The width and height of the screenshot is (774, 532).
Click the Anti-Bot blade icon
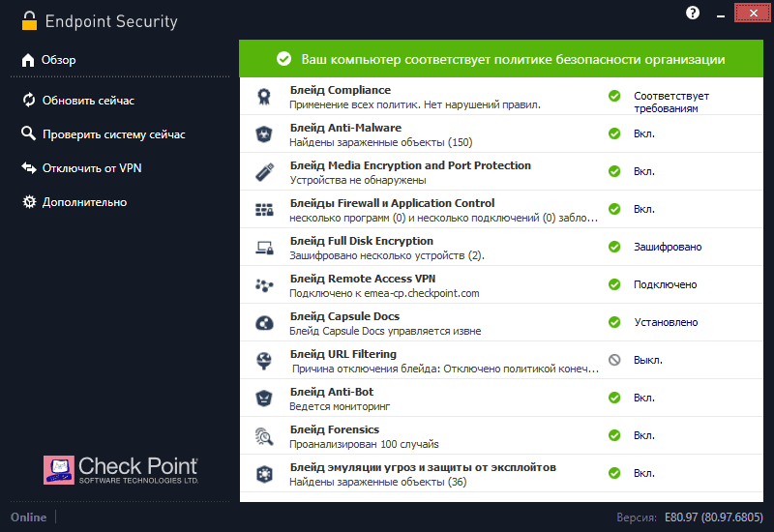(x=263, y=399)
